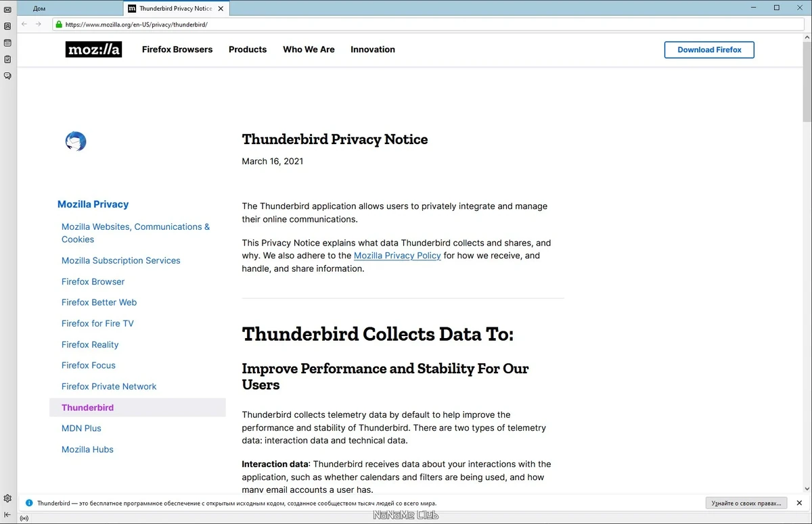This screenshot has height=524, width=812.
Task: Open the Chat sidebar icon
Action: 7,76
